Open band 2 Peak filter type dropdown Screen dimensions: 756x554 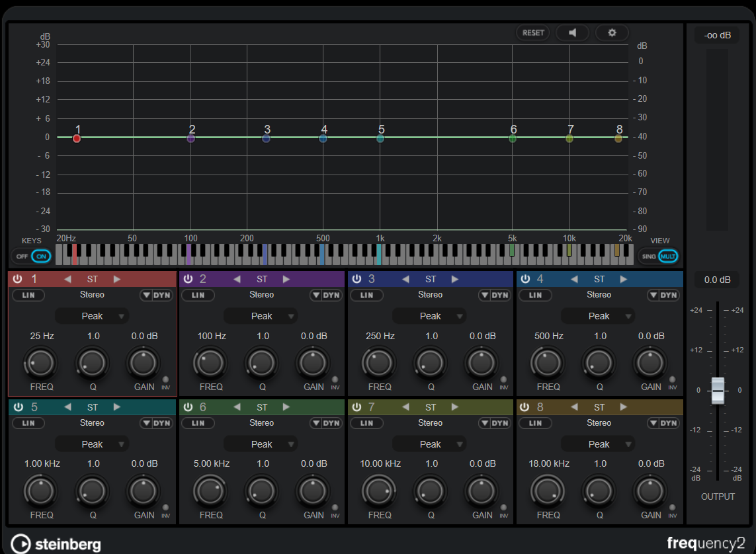[x=261, y=316]
